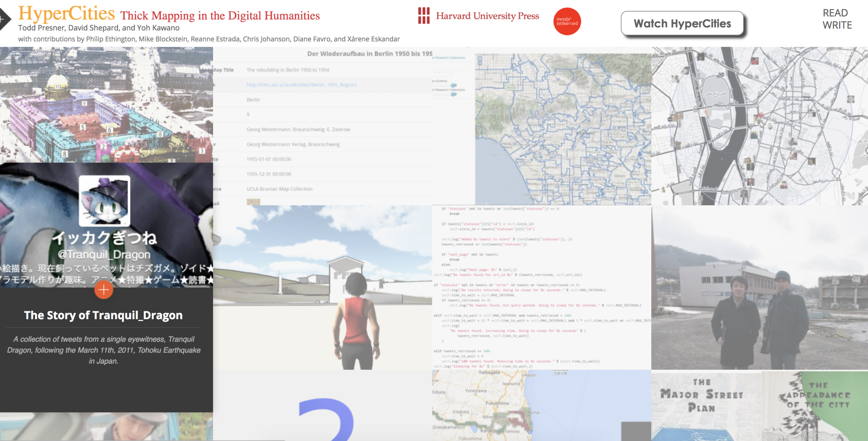Click the orange plus circle on Tranquil_Dragon tile
868x441 pixels.
(x=103, y=290)
